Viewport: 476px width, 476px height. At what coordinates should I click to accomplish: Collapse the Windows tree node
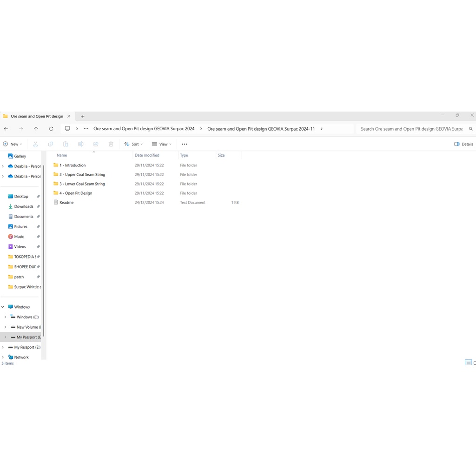(3, 307)
